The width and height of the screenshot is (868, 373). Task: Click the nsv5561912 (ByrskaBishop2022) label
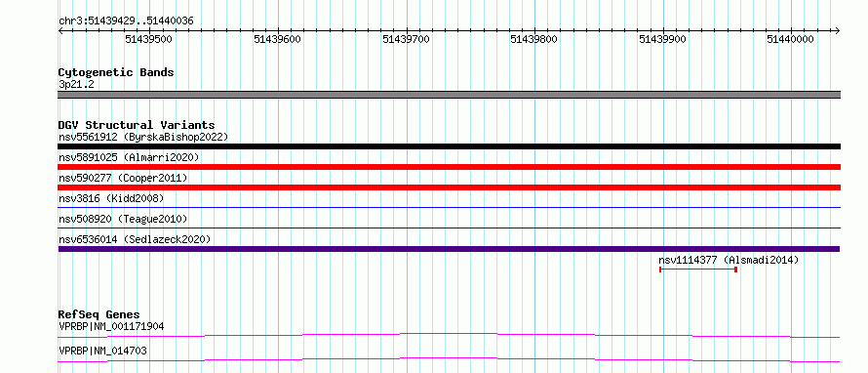143,137
